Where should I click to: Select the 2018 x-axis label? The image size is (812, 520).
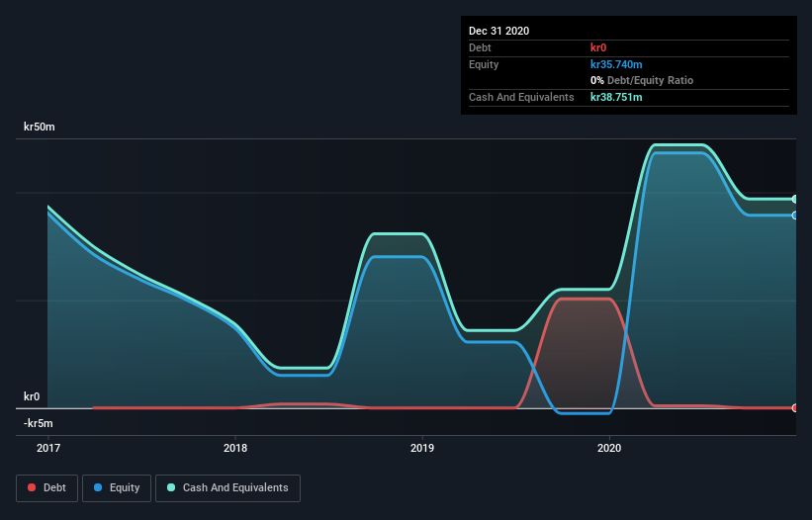[235, 448]
